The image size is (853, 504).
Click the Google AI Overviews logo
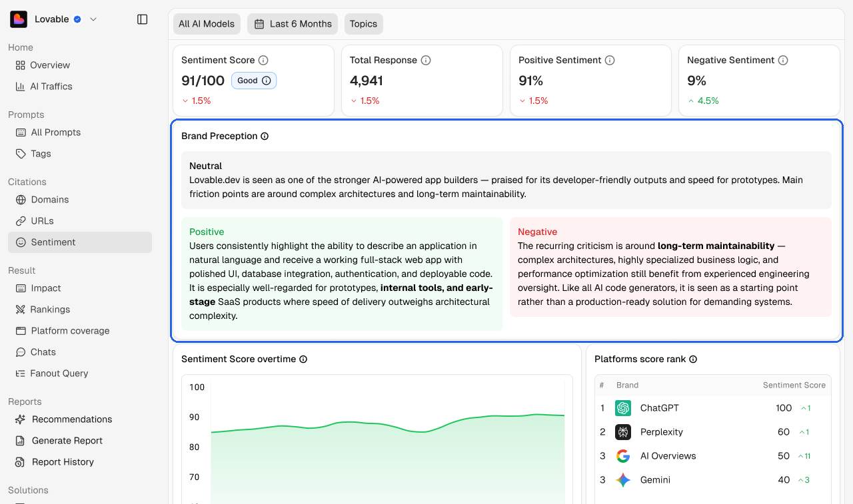623,456
